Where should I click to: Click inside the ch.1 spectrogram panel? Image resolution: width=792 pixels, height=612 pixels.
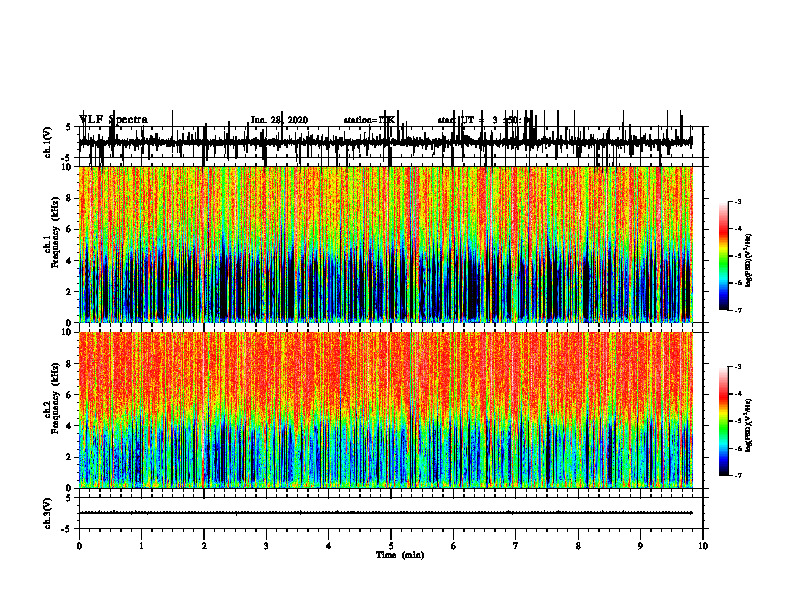(385, 244)
